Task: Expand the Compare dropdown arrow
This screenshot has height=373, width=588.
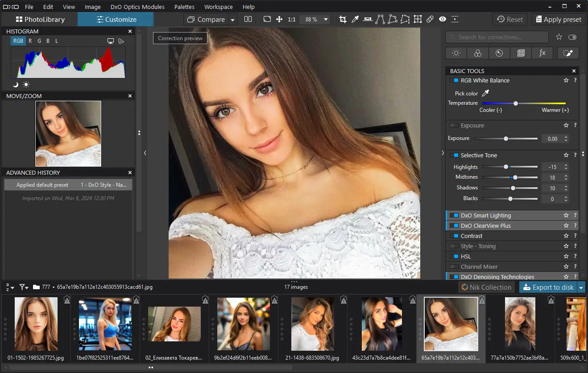Action: (232, 20)
